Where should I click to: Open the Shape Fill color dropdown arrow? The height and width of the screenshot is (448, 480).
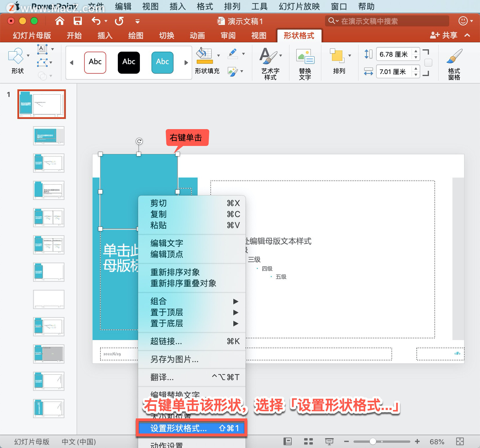tap(219, 55)
